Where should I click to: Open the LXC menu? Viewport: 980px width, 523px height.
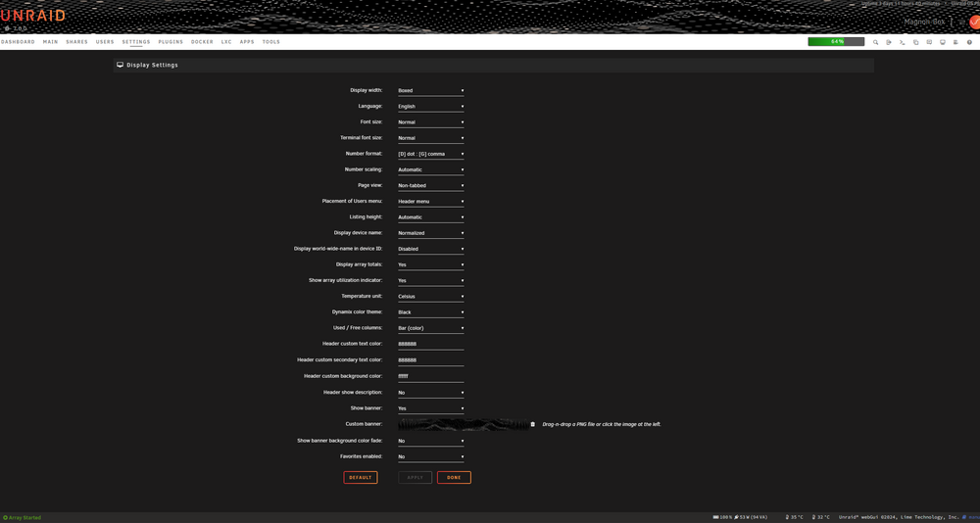click(x=226, y=42)
